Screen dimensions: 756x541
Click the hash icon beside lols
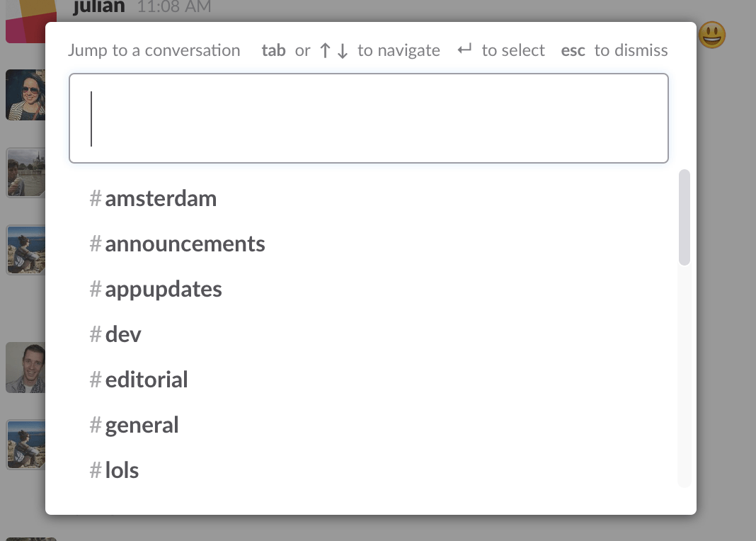(x=95, y=470)
